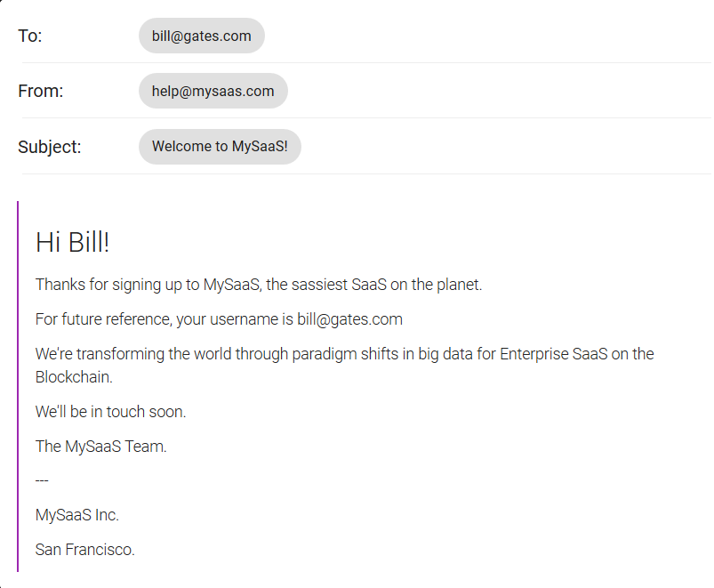The width and height of the screenshot is (714, 588).
Task: Click the word "Blockchain." in the body
Action: tap(74, 377)
